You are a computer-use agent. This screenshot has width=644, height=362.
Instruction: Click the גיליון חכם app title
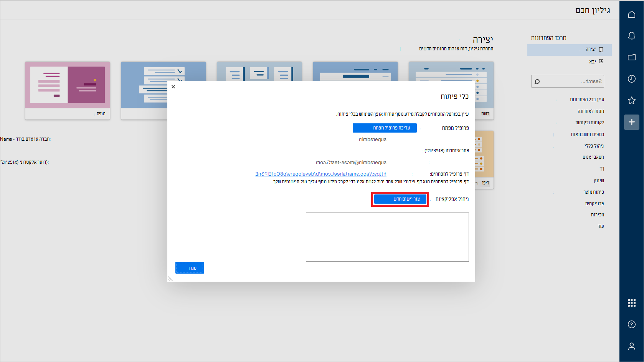coord(593,10)
